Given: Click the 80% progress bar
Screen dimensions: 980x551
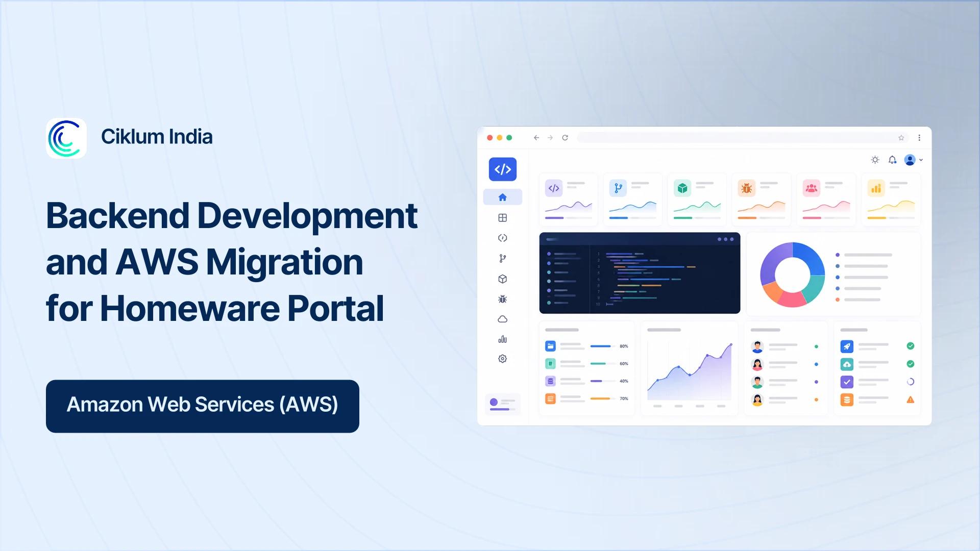Looking at the screenshot, I should 602,346.
